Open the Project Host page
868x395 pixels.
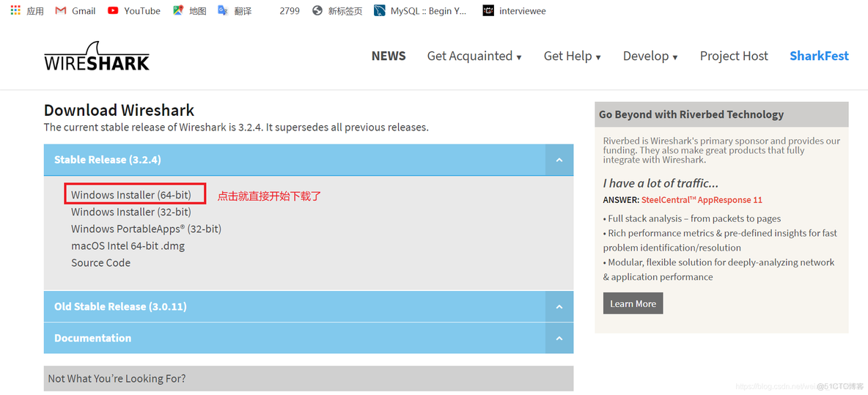734,56
